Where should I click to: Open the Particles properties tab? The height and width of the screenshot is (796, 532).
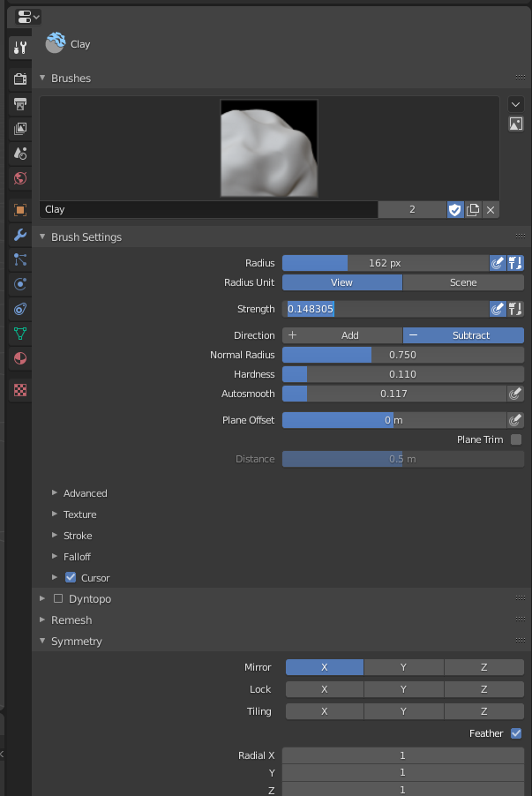tap(20, 259)
